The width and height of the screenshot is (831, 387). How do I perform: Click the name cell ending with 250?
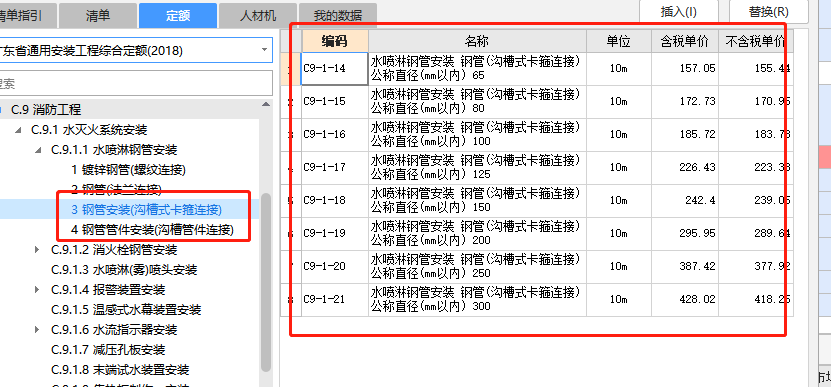pos(477,267)
